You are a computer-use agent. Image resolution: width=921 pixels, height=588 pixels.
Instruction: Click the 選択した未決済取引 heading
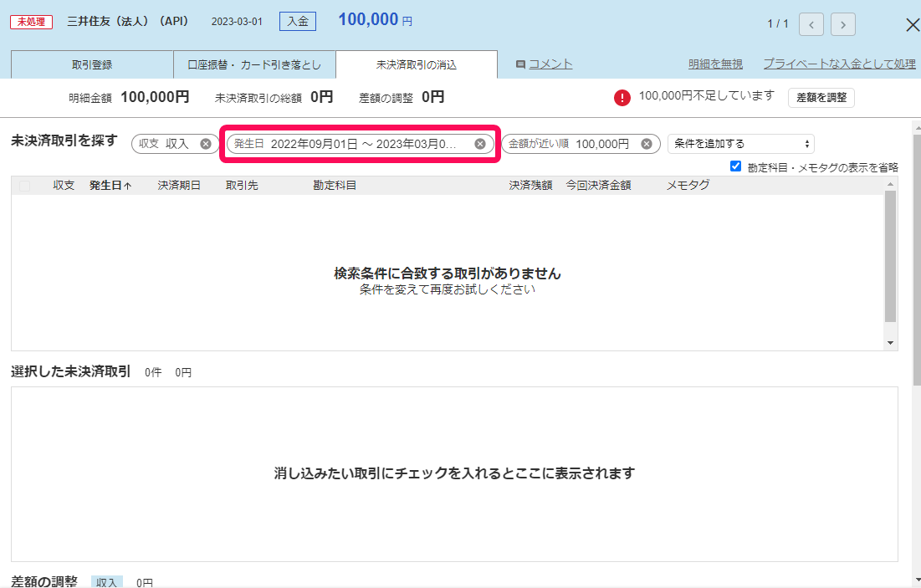pos(70,372)
